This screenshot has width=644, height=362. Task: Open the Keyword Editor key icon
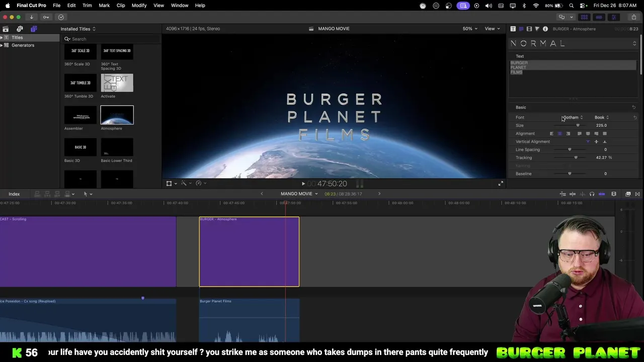point(46,17)
